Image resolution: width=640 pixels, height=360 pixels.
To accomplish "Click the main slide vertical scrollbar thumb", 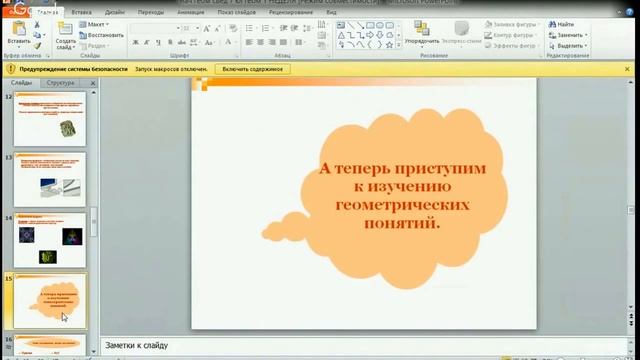I will pos(631,210).
